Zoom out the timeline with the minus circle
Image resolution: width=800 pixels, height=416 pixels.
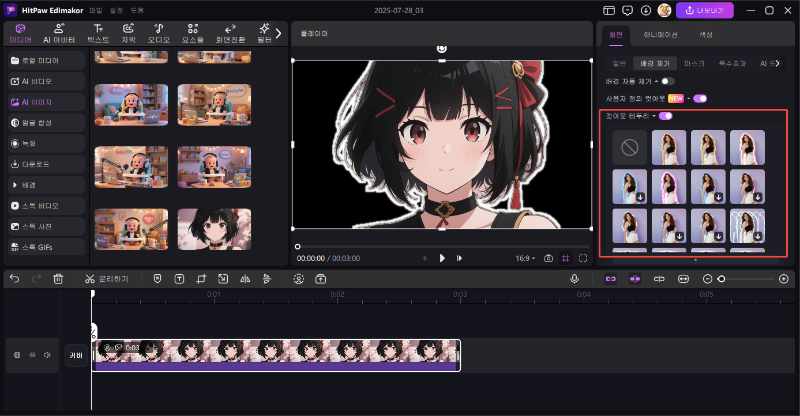pos(707,279)
